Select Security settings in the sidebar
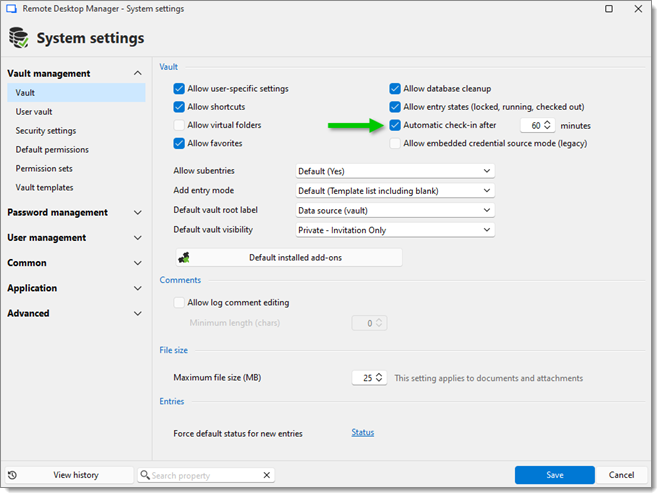662x498 pixels. click(46, 131)
